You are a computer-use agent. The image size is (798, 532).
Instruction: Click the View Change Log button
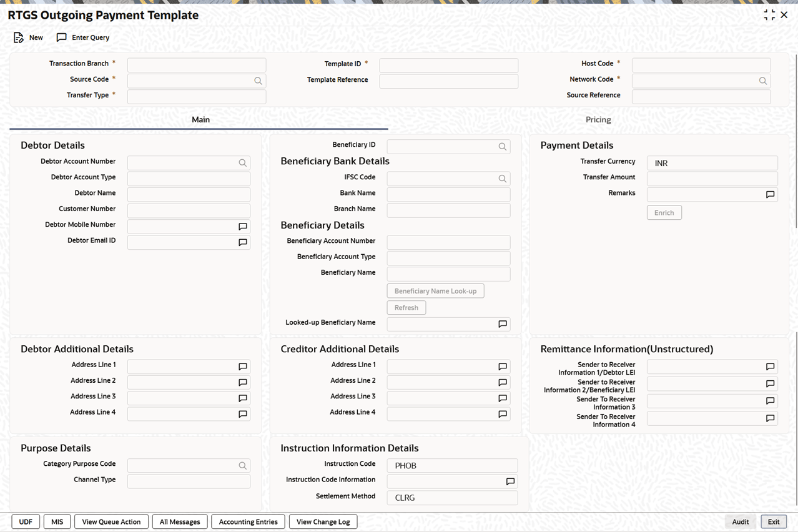(323, 522)
